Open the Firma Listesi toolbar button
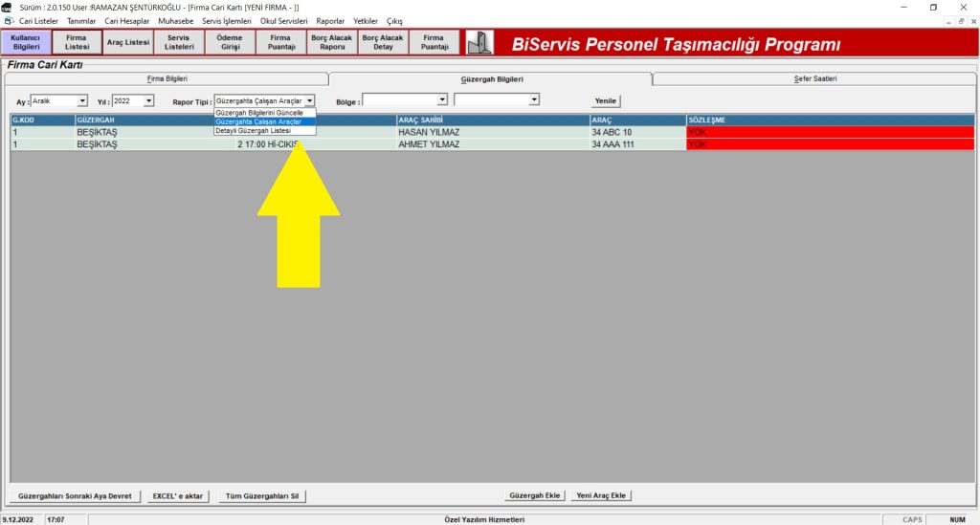This screenshot has height=525, width=980. click(77, 42)
